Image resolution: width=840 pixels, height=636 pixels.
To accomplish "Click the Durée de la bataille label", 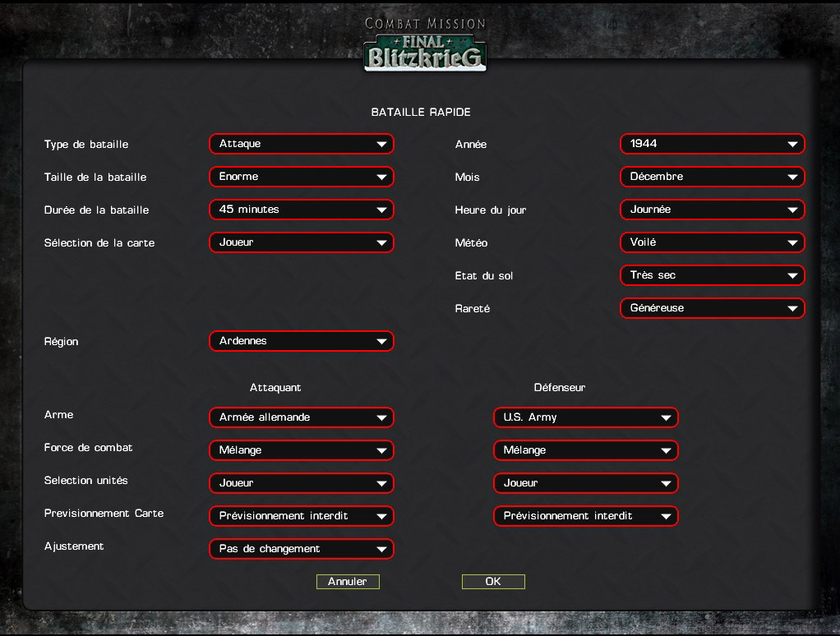I will point(96,210).
